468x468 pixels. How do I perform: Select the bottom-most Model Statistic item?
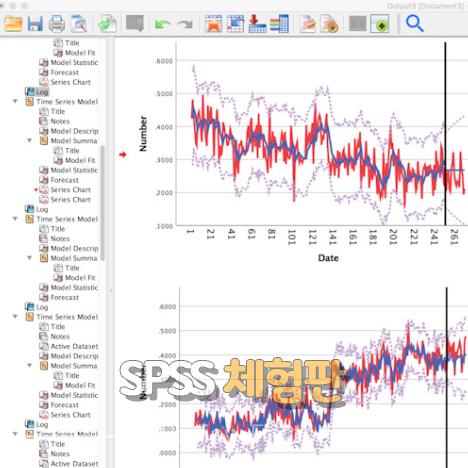pyautogui.click(x=69, y=395)
